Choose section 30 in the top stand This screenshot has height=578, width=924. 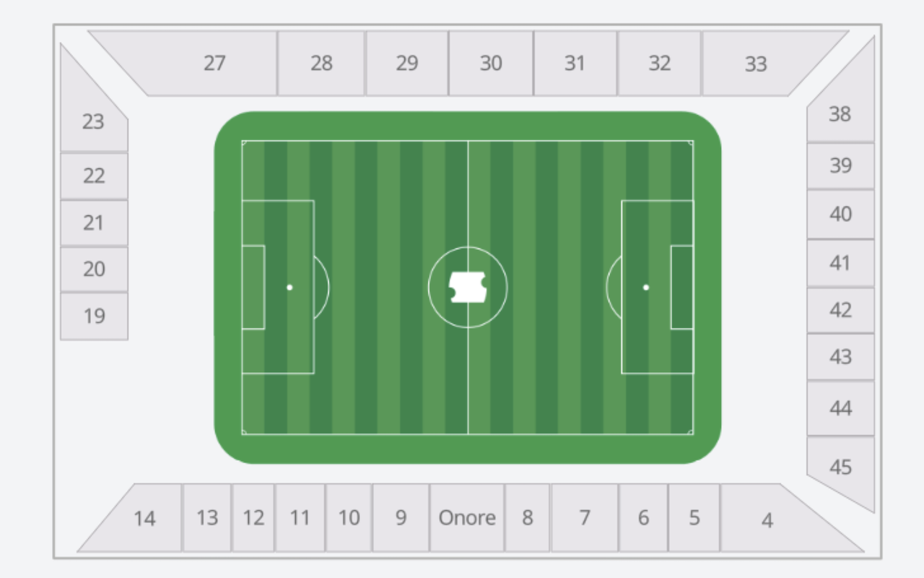pos(491,63)
